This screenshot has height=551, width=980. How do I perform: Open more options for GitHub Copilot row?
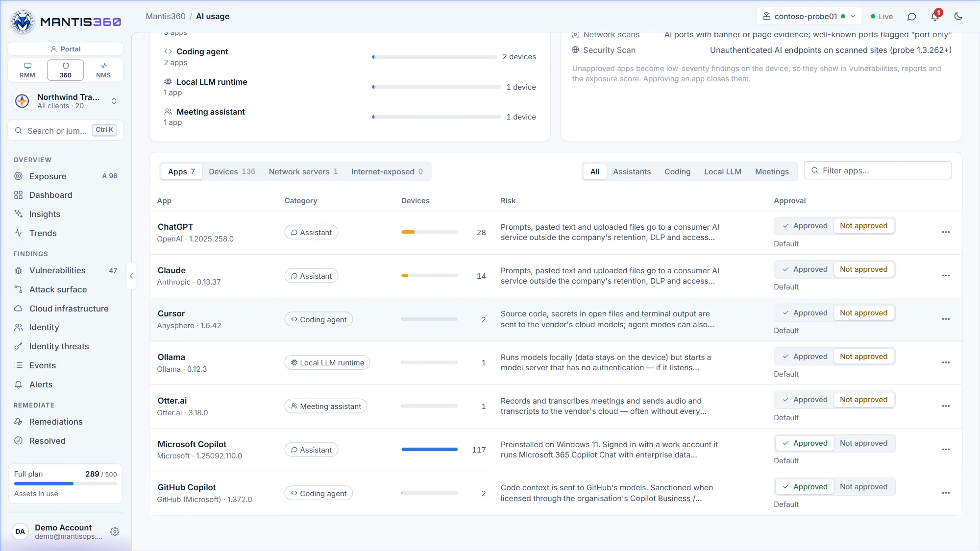[946, 493]
